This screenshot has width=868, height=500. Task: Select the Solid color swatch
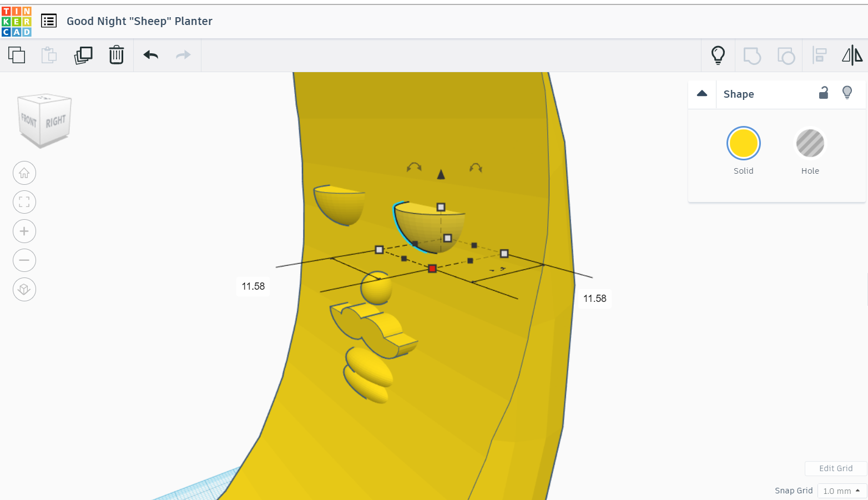coord(744,143)
